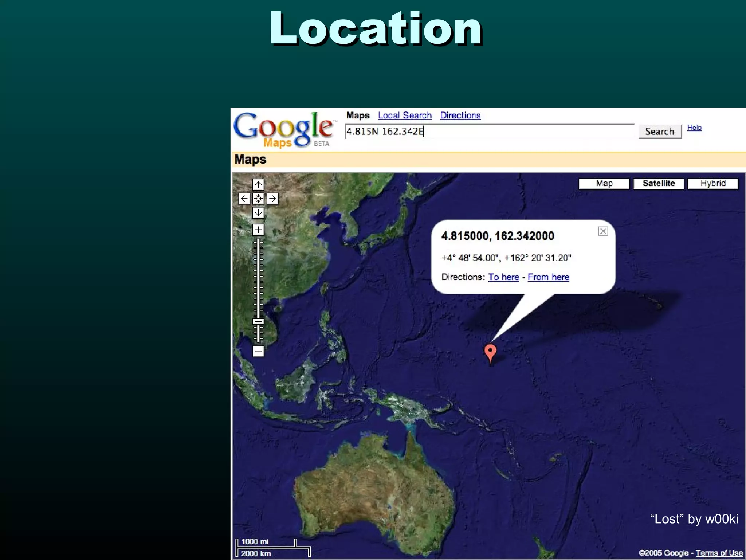
Task: Click the zoom level slider handle
Action: click(x=258, y=321)
